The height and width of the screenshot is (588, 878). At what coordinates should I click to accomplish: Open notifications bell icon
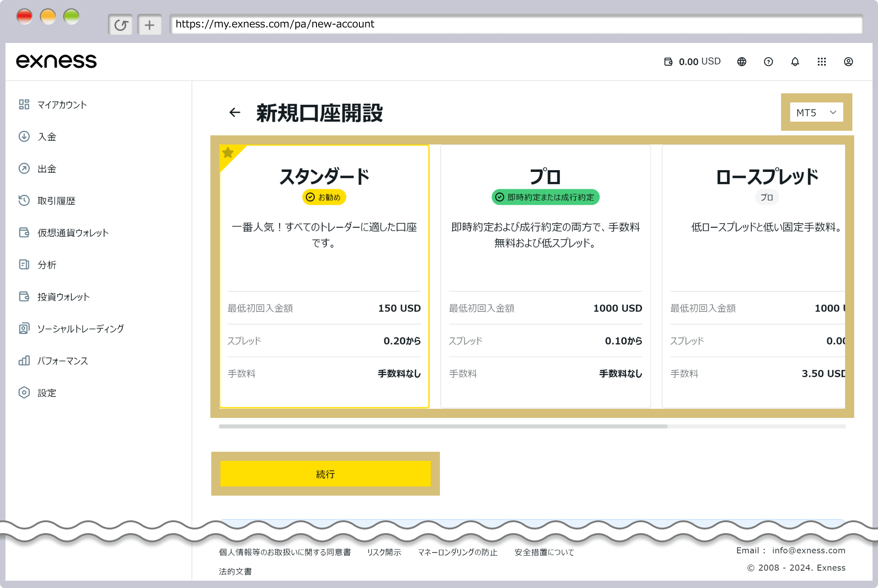click(795, 62)
